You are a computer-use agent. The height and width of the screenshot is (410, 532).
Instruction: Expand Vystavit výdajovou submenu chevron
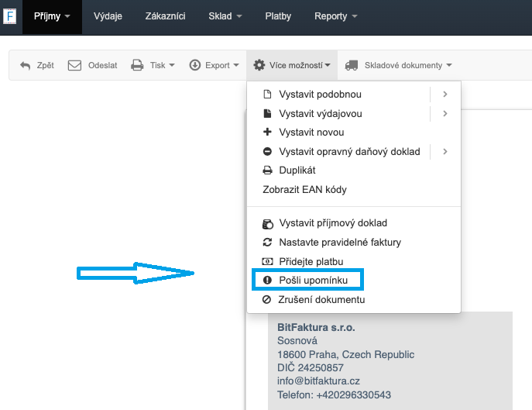point(445,113)
